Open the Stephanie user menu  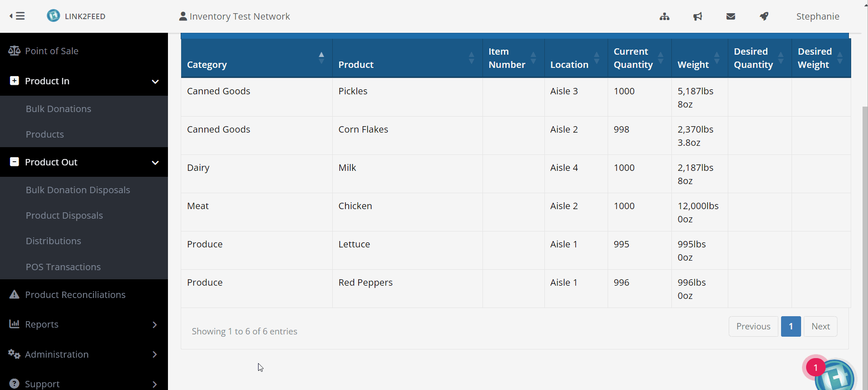[x=817, y=16]
